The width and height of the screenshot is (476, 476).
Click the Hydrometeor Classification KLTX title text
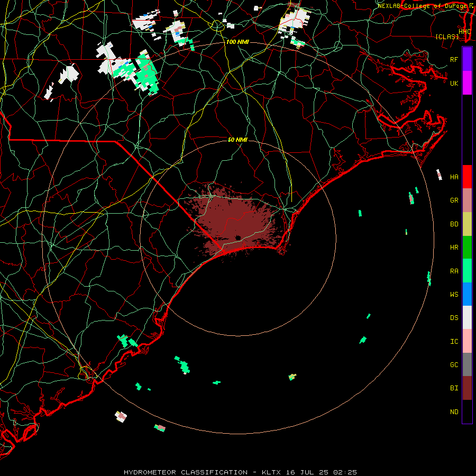[x=240, y=472]
